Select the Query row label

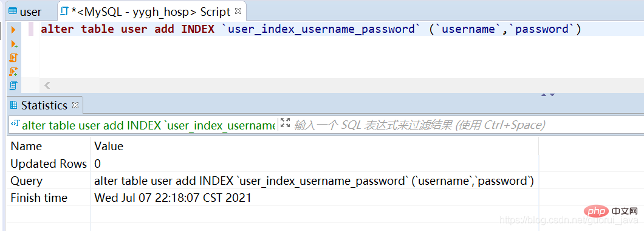(x=26, y=181)
